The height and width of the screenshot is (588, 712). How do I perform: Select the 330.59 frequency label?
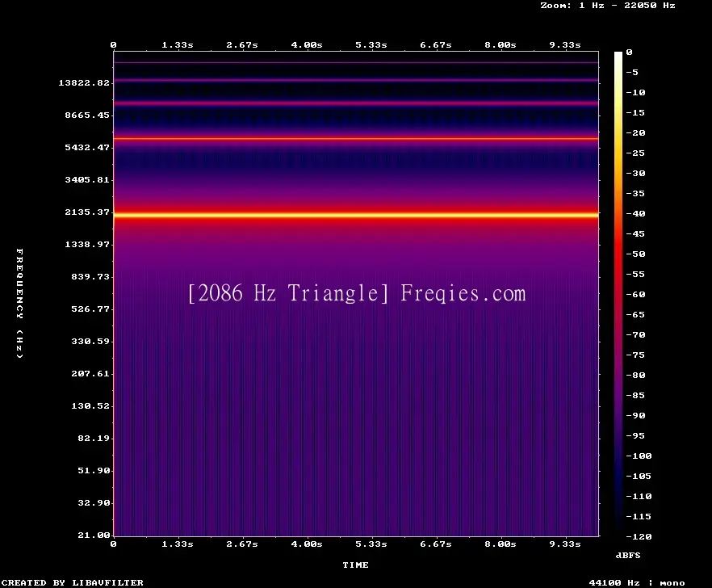tap(90, 341)
